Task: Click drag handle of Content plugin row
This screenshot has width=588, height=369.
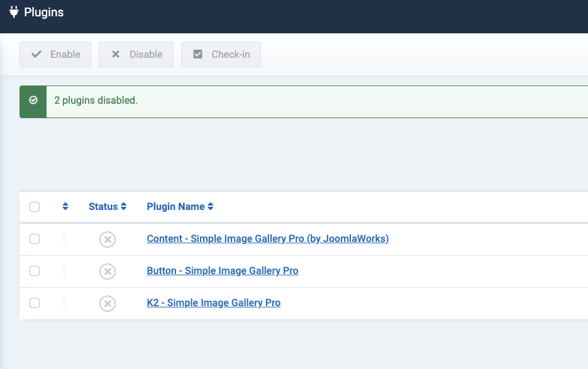Action: coord(64,239)
